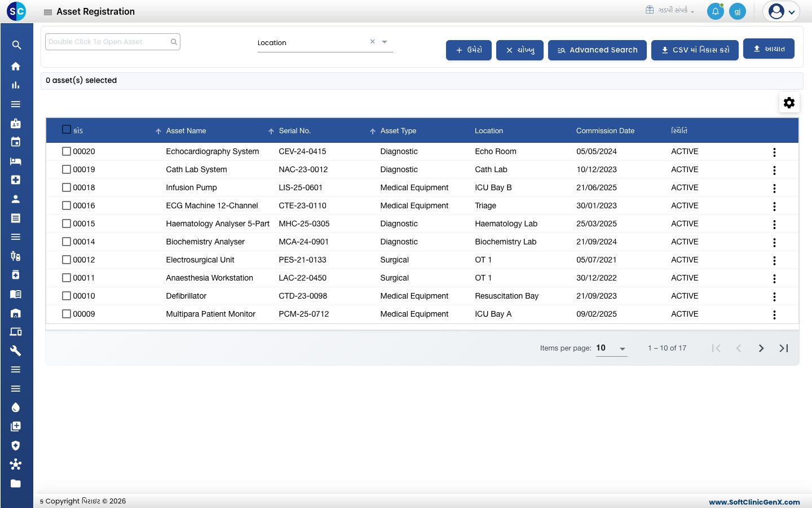Open the bar chart dashboard icon
The image size is (812, 508).
coord(16,85)
